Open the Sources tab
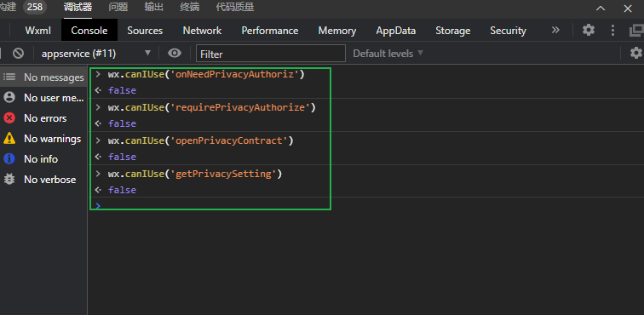The width and height of the screenshot is (644, 315). [x=145, y=31]
